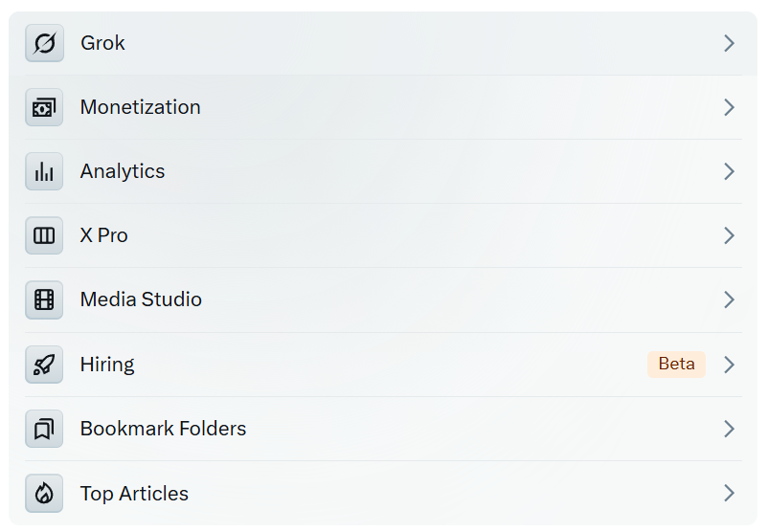
Task: Click the X Pro columns icon
Action: [x=44, y=235]
